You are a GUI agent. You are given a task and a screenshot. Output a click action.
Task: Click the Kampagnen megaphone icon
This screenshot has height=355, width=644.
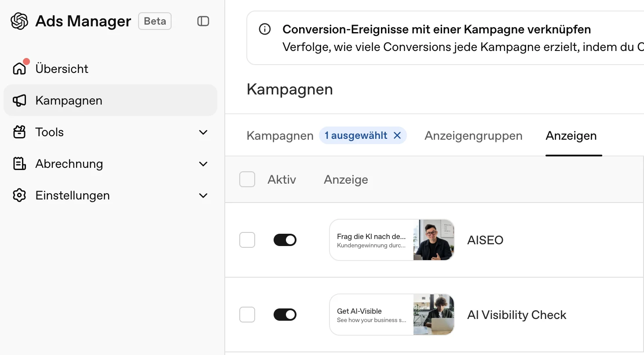pos(19,101)
